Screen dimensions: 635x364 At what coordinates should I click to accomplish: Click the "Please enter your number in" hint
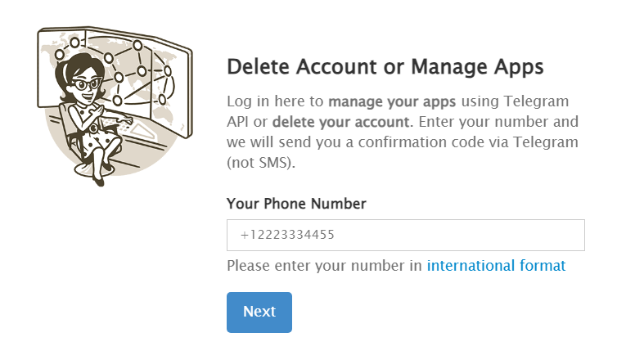tap(324, 266)
